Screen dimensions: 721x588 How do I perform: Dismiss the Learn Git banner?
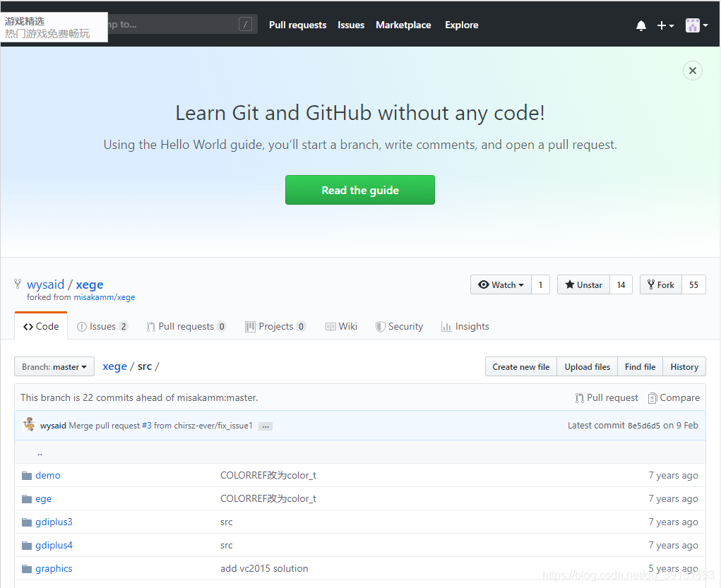coord(693,71)
